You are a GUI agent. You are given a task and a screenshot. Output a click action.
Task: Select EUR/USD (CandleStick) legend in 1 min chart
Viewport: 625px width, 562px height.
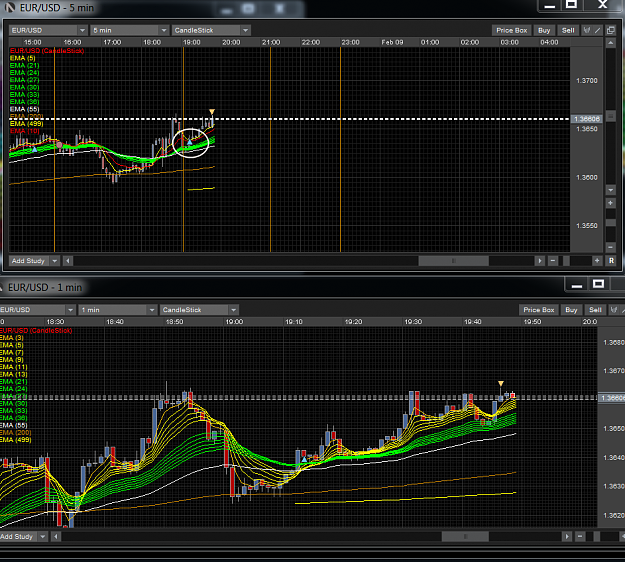36,330
